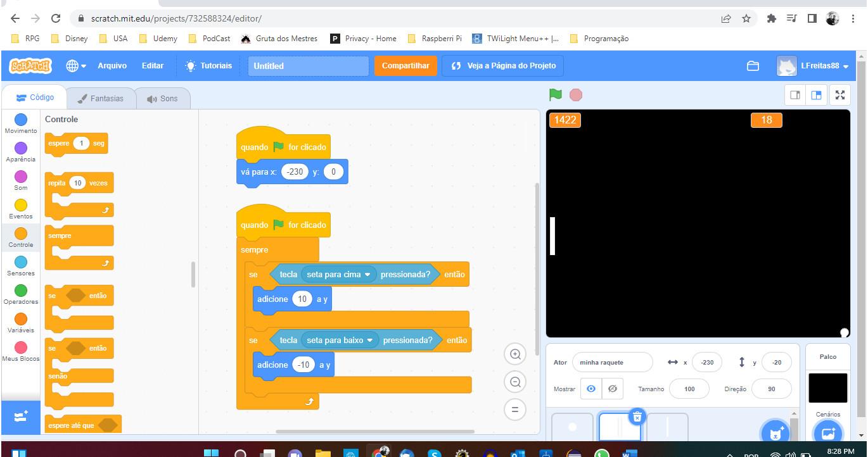Click the -230 value in 'vá para x' block
This screenshot has height=457, width=868.
[295, 172]
